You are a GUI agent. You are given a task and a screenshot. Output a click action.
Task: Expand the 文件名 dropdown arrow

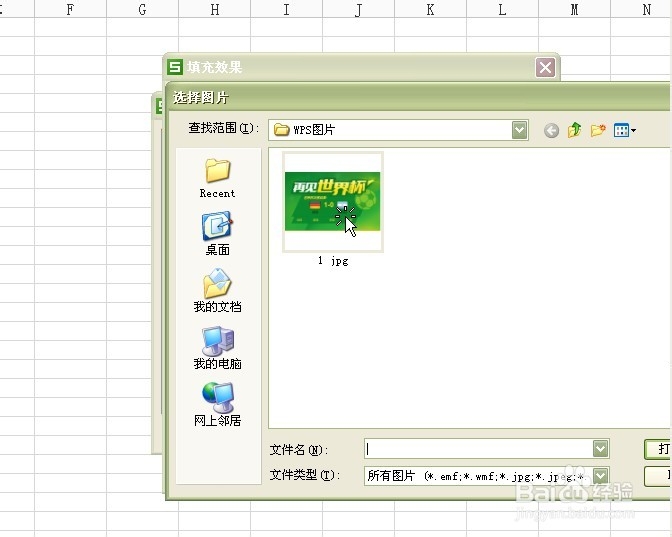tap(600, 449)
